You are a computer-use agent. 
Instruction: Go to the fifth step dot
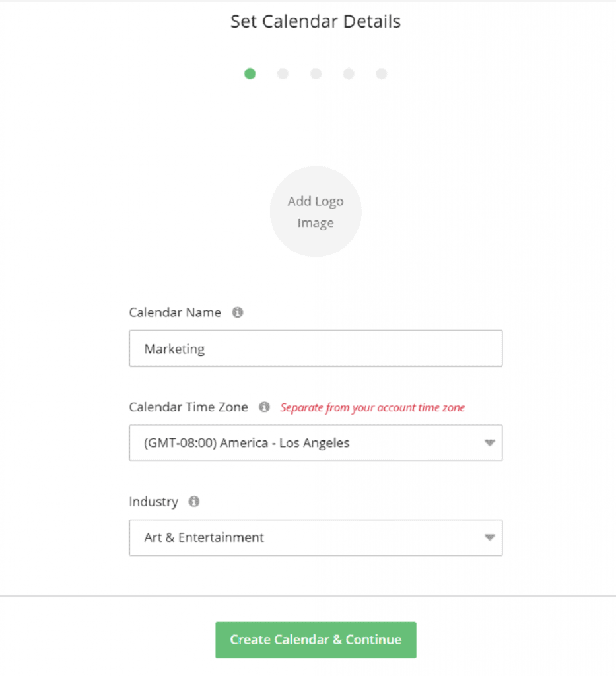(x=382, y=74)
